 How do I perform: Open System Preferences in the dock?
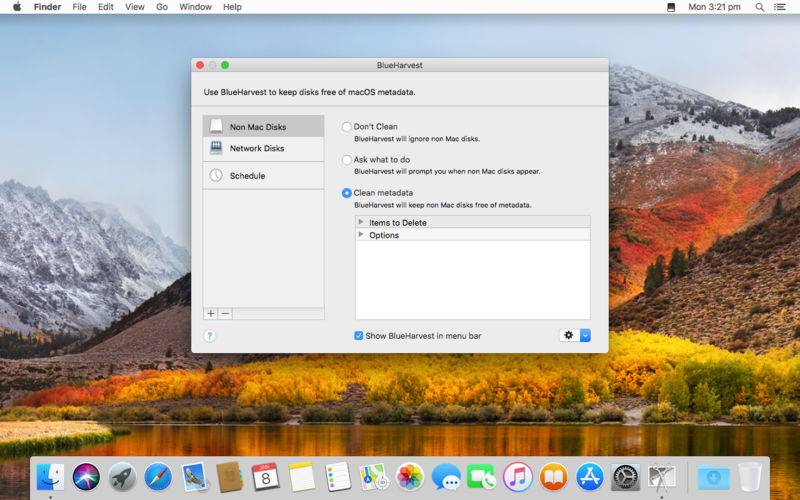point(625,476)
